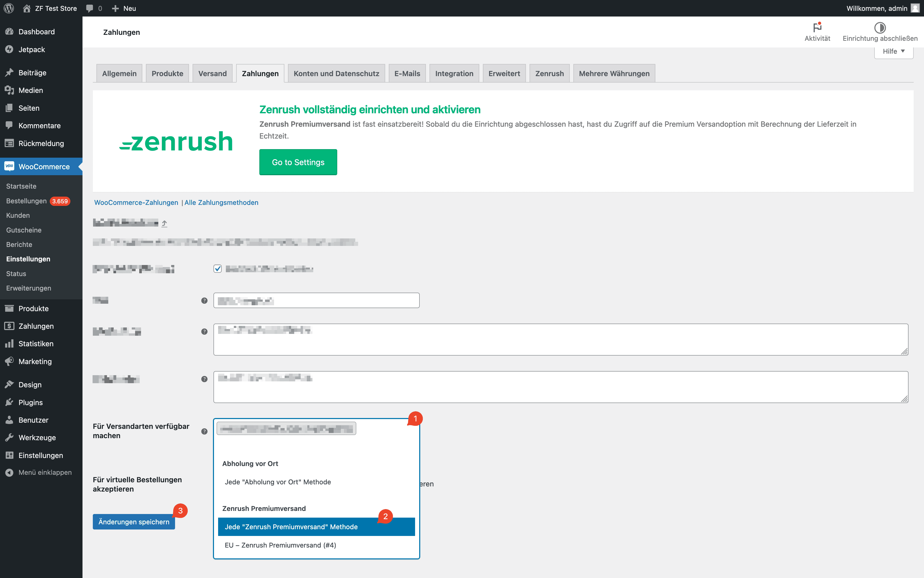Open Mehrere Währungen tab
This screenshot has width=924, height=578.
(614, 73)
